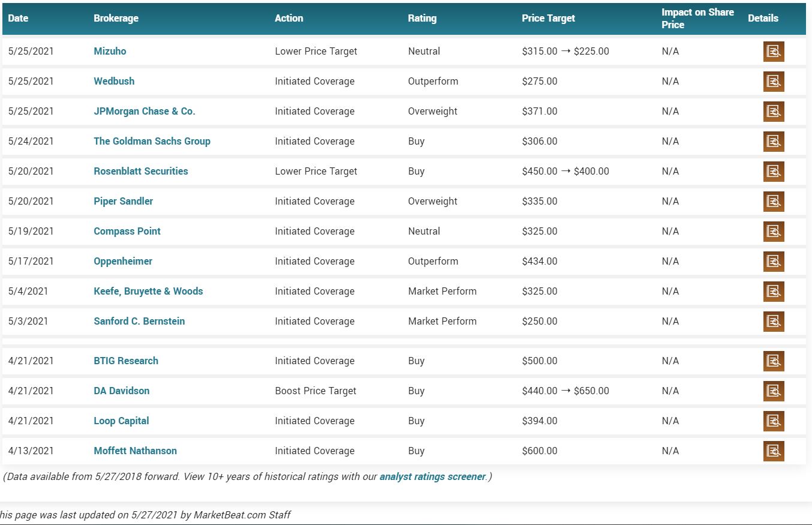The height and width of the screenshot is (525, 812).
Task: Open Sanford C. Bernstein brokerage page
Action: pyautogui.click(x=139, y=321)
